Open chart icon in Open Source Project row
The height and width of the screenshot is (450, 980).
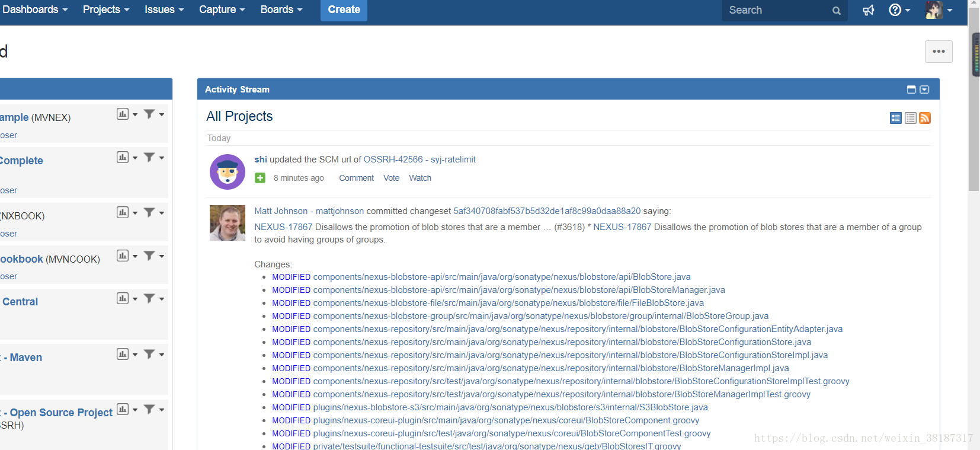click(123, 409)
